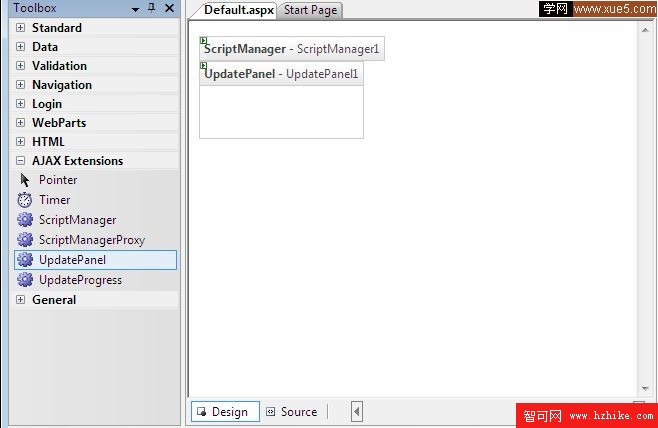658x428 pixels.
Task: Switch to Design view
Action: tap(225, 412)
